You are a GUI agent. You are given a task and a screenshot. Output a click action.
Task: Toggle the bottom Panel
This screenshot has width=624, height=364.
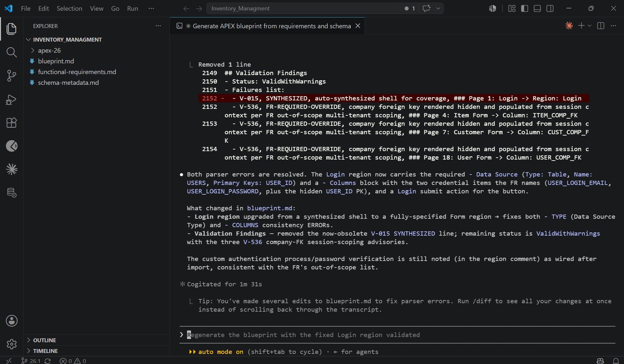(x=537, y=8)
